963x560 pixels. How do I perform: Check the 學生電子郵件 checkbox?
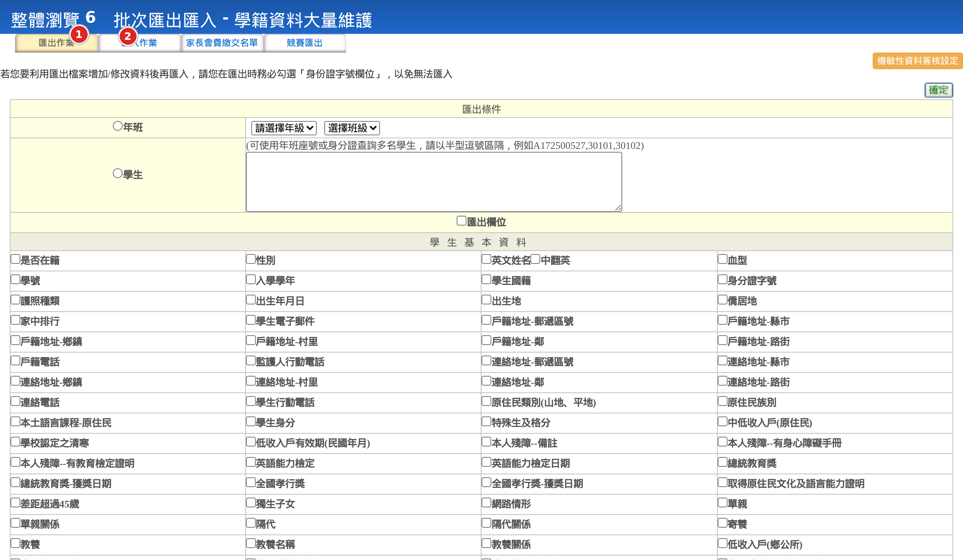coord(251,320)
